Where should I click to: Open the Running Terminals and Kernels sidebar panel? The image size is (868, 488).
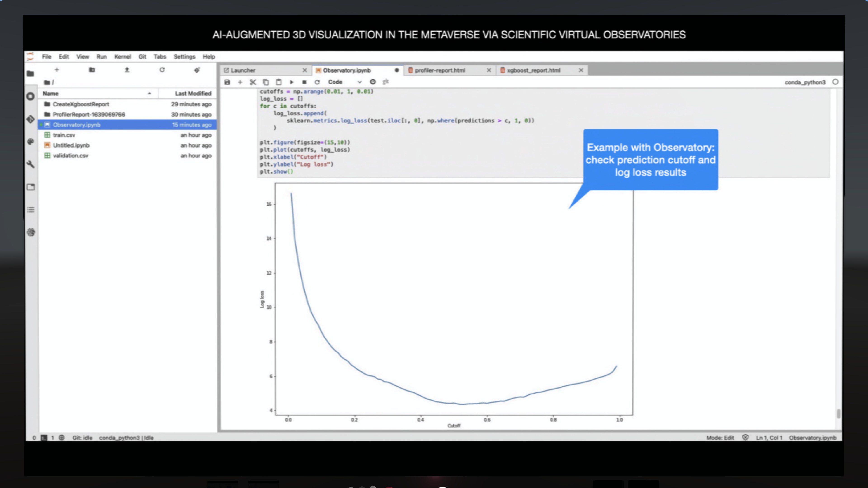(x=30, y=96)
